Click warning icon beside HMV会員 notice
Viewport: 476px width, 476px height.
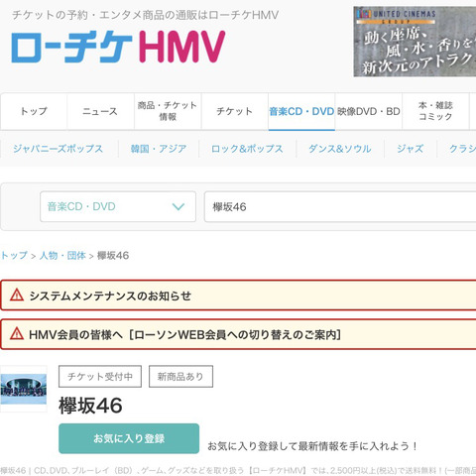point(17,334)
